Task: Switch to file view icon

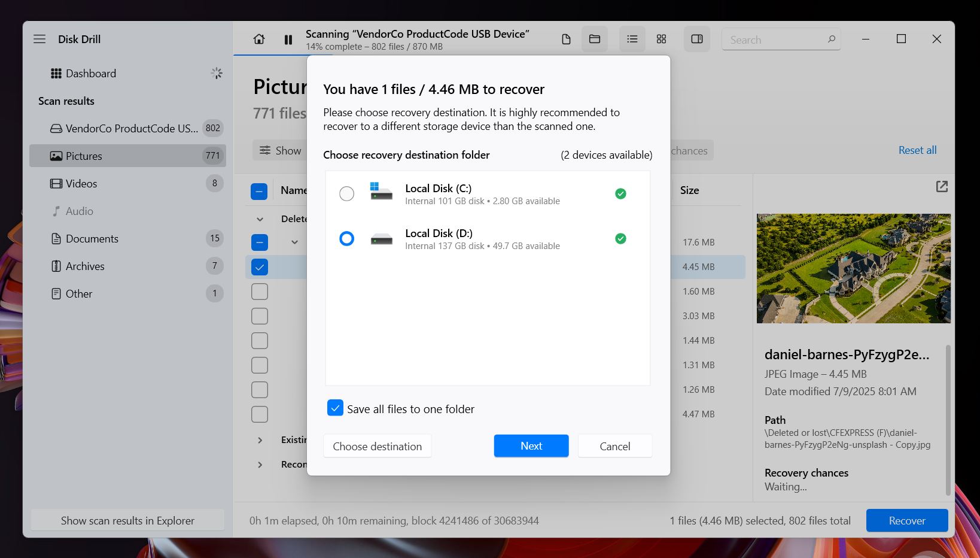Action: 566,39
